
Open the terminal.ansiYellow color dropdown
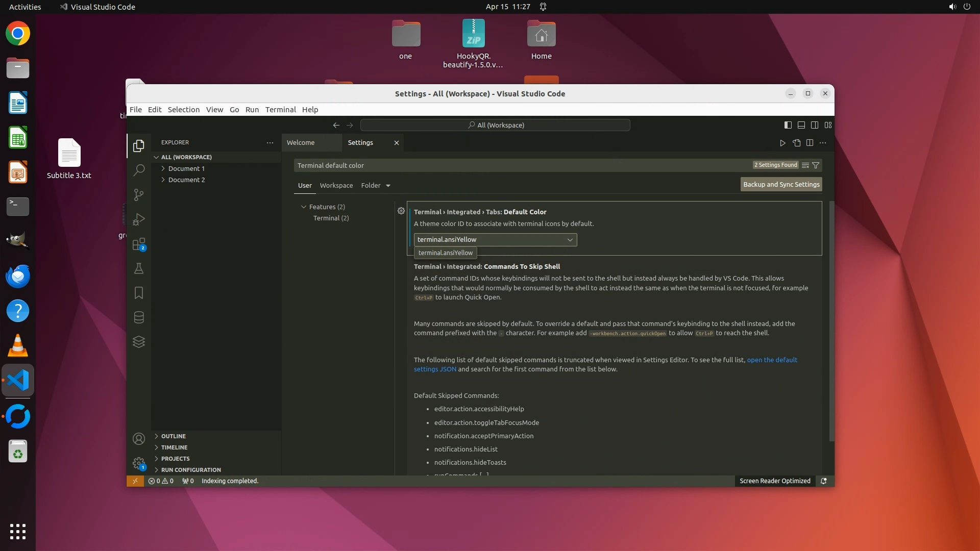495,240
